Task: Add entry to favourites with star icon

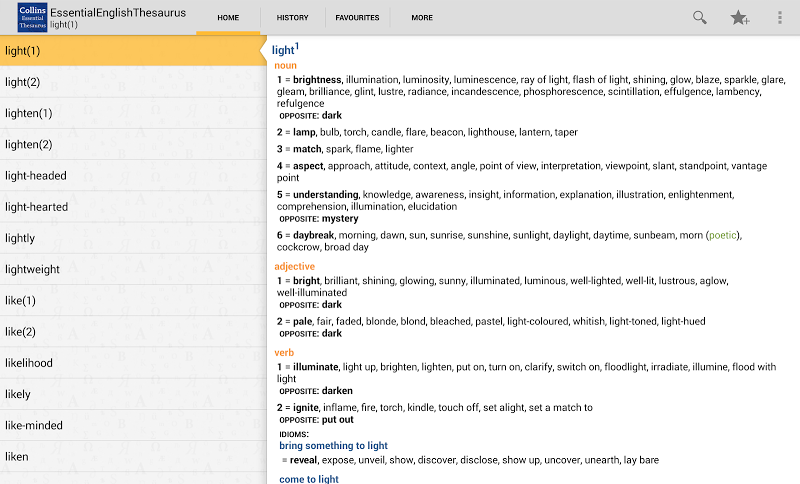Action: tap(739, 18)
